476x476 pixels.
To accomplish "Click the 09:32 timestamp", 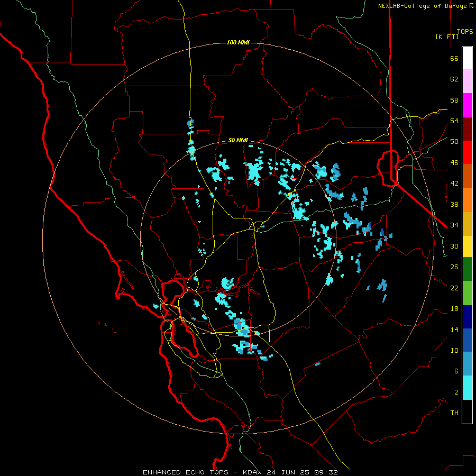I will click(x=325, y=472).
